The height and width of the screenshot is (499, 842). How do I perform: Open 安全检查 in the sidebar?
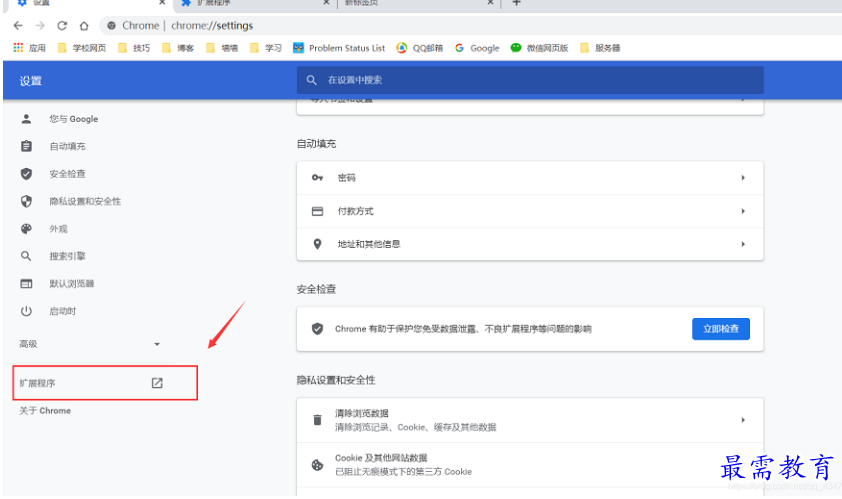tap(67, 173)
